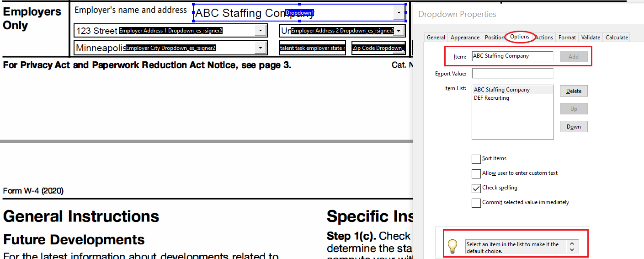Select the Dropdown1 employer name field
The width and height of the screenshot is (644, 259).
pyautogui.click(x=300, y=13)
